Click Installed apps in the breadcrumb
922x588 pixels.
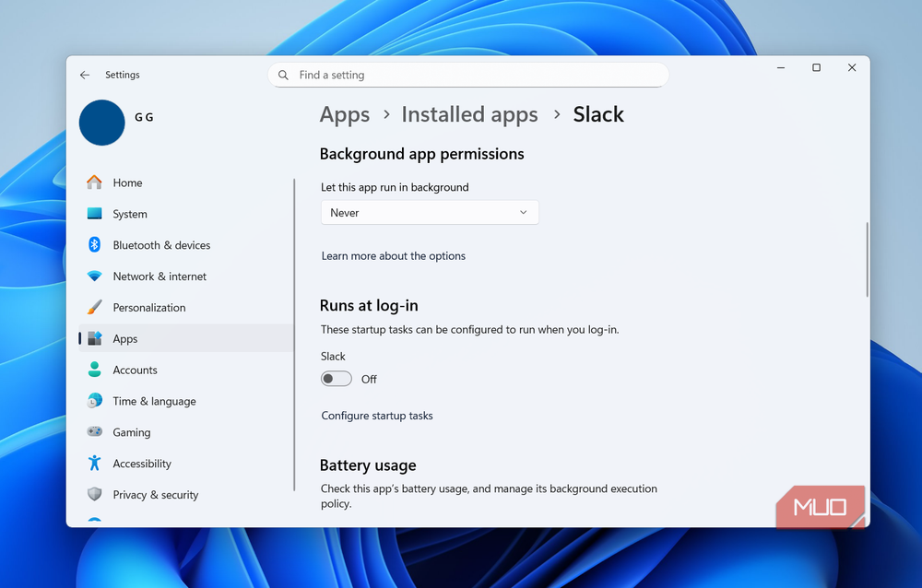[470, 114]
